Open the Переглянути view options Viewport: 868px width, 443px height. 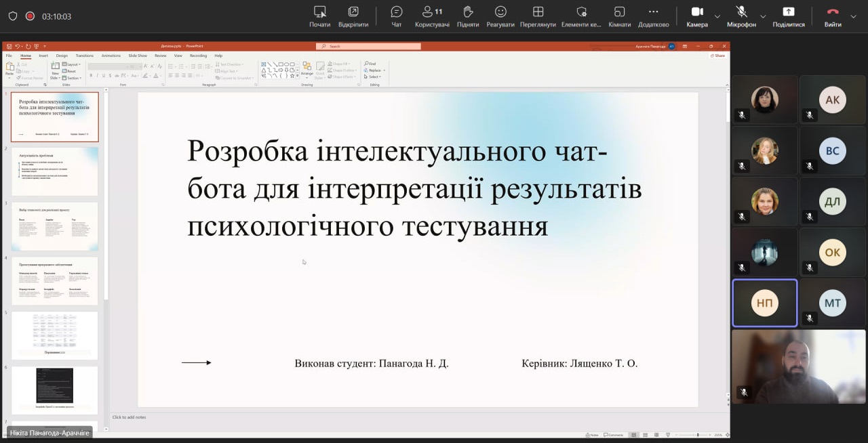(538, 16)
